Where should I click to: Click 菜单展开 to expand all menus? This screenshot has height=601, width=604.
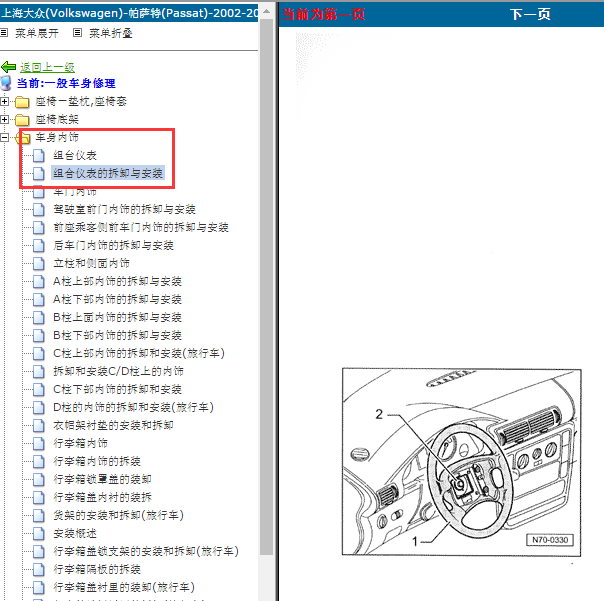pos(37,33)
